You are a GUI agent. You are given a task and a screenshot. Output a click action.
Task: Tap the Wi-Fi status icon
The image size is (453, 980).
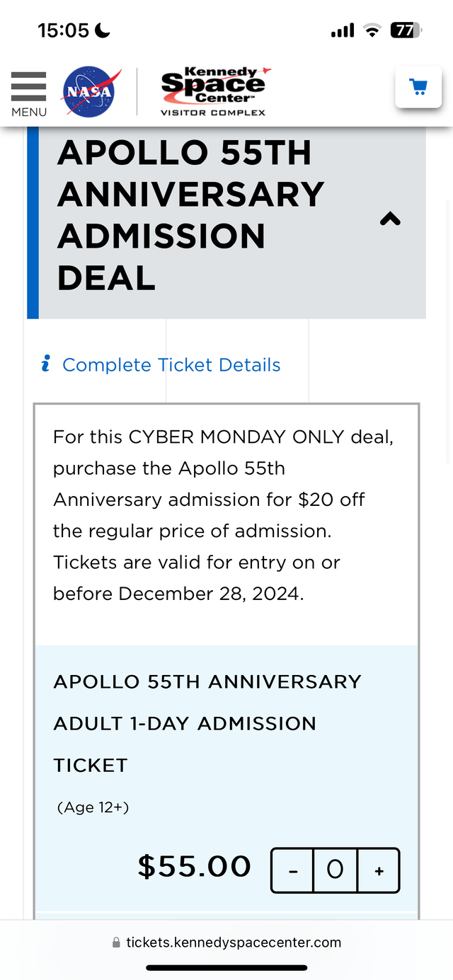pyautogui.click(x=372, y=30)
